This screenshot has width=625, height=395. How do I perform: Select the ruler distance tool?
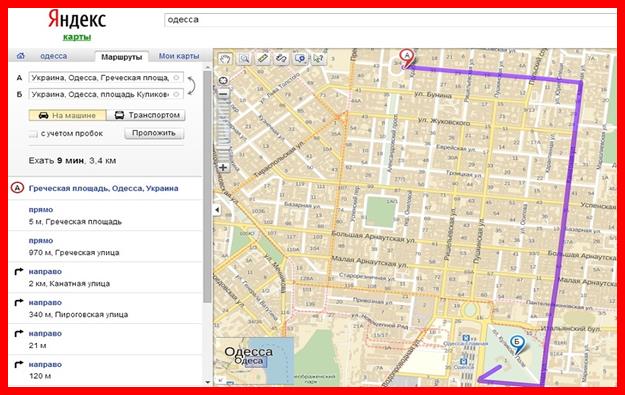(263, 59)
